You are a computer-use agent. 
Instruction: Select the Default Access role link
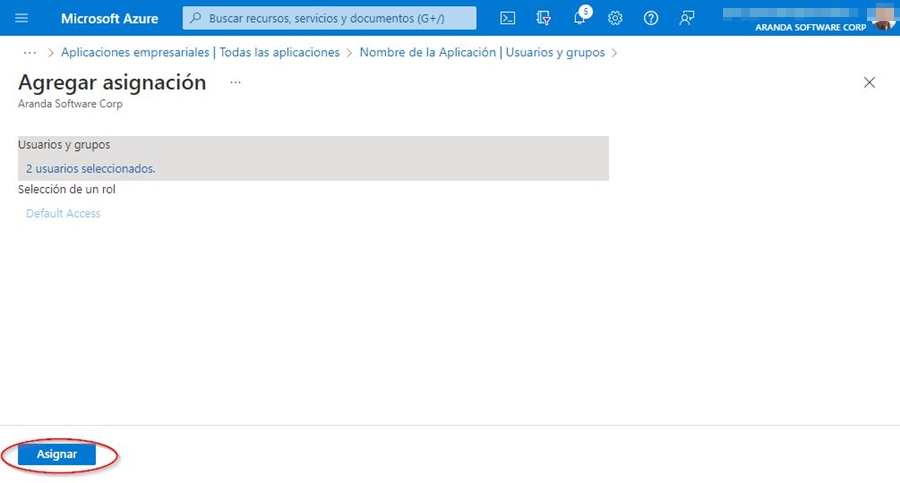click(63, 213)
